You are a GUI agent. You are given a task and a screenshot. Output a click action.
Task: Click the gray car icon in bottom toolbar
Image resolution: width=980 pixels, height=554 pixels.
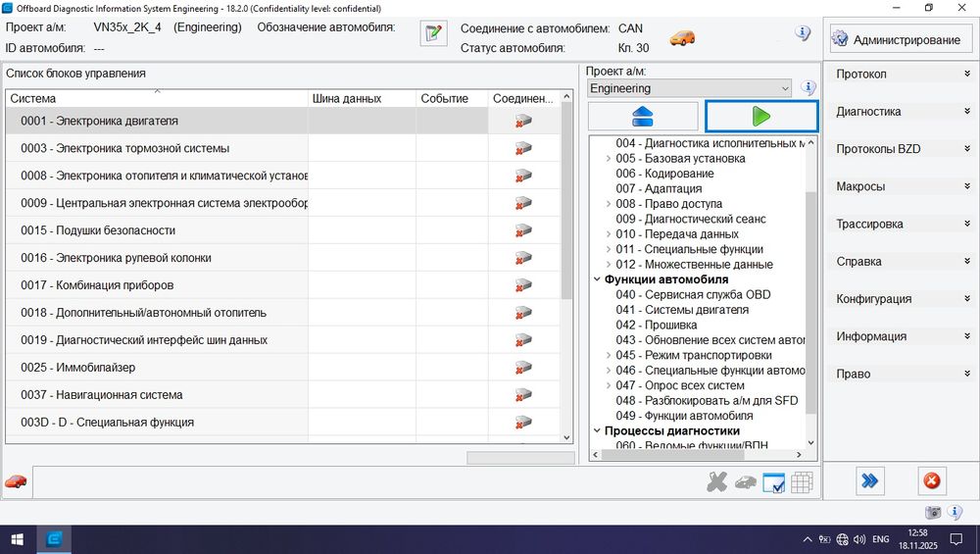[x=745, y=482]
